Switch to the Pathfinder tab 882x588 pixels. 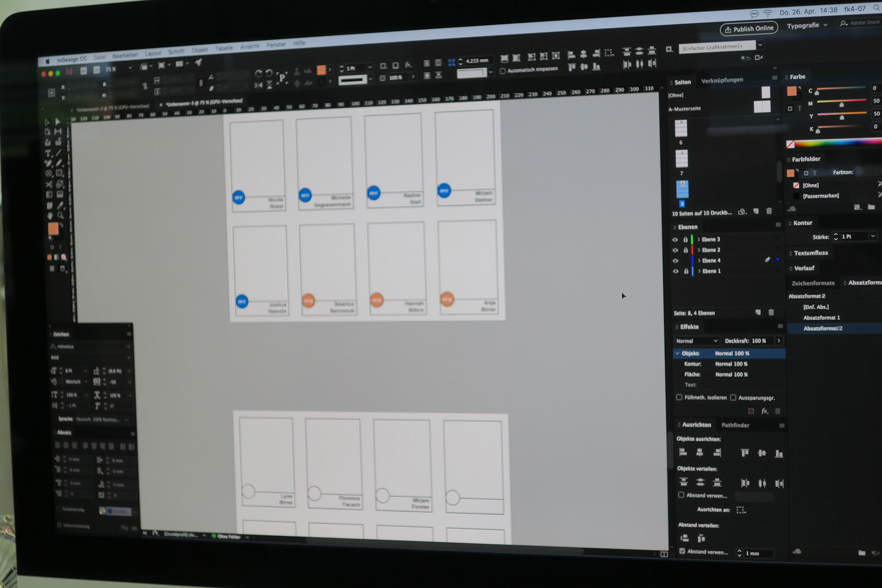(x=735, y=425)
